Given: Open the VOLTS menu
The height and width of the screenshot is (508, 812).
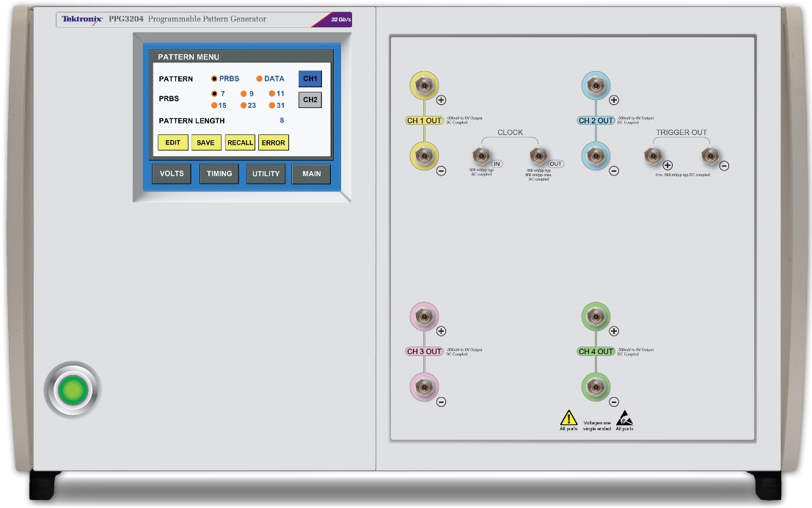Looking at the screenshot, I should 172,174.
